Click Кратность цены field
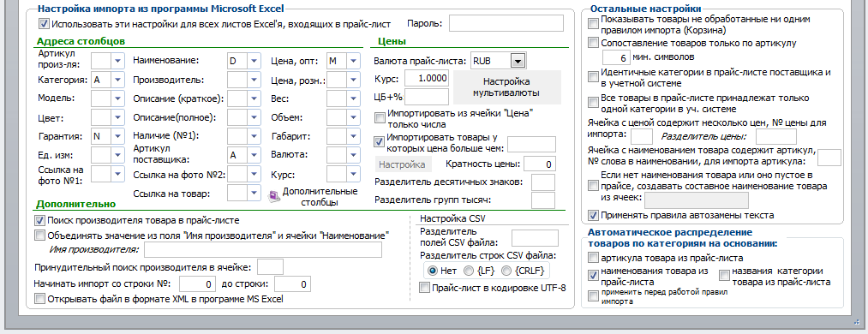 click(540, 164)
